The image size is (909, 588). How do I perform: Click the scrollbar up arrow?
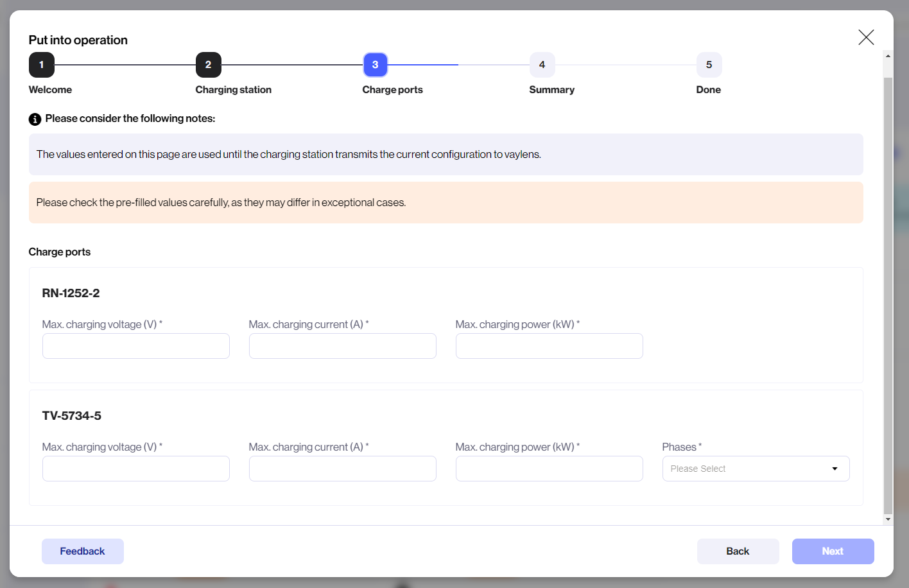888,56
